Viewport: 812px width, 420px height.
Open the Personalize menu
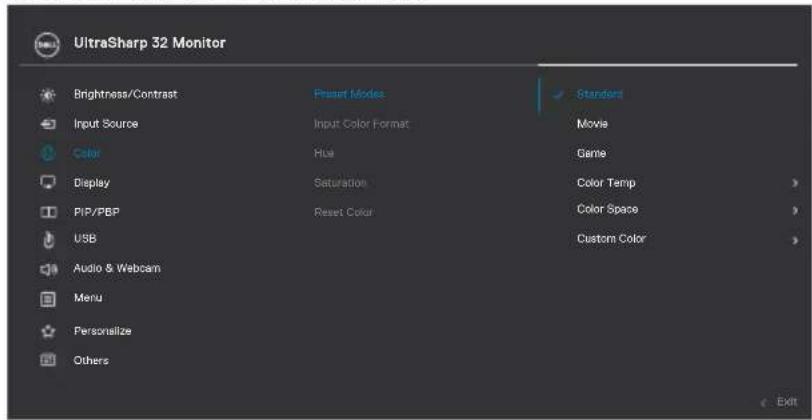[x=103, y=331]
